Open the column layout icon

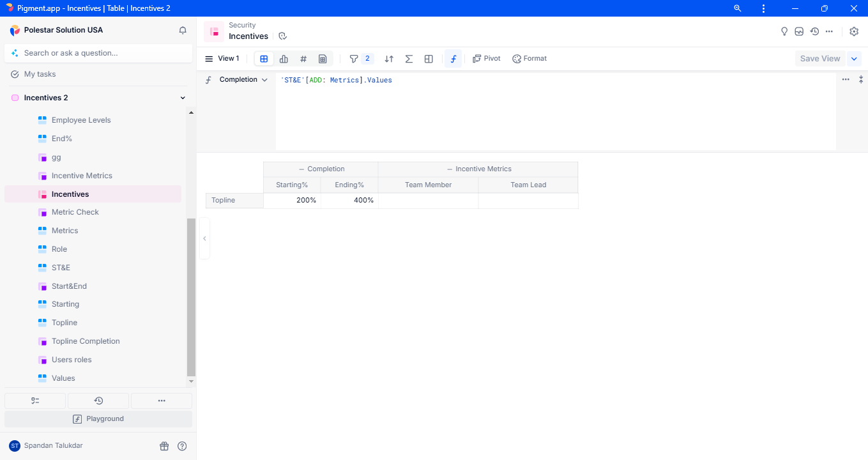429,59
